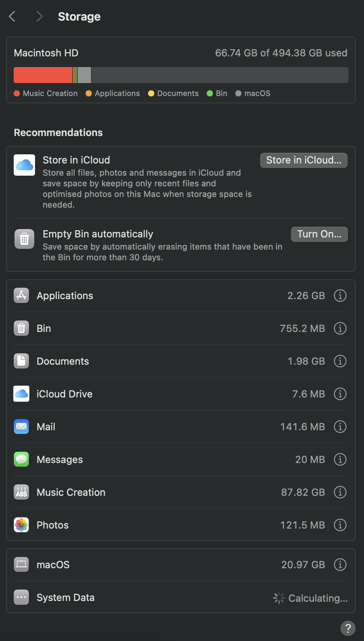Click the grey macOS segment of storage bar
Image resolution: width=364 pixels, height=641 pixels.
[x=84, y=75]
